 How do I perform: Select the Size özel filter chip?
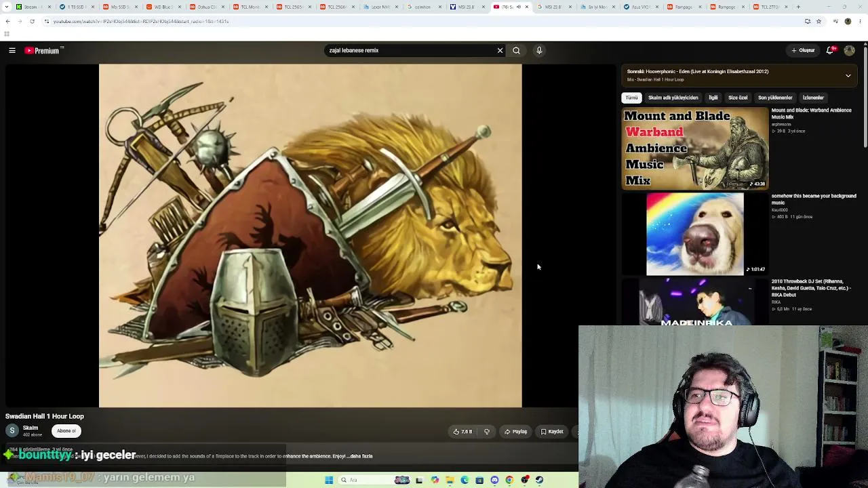coord(738,98)
